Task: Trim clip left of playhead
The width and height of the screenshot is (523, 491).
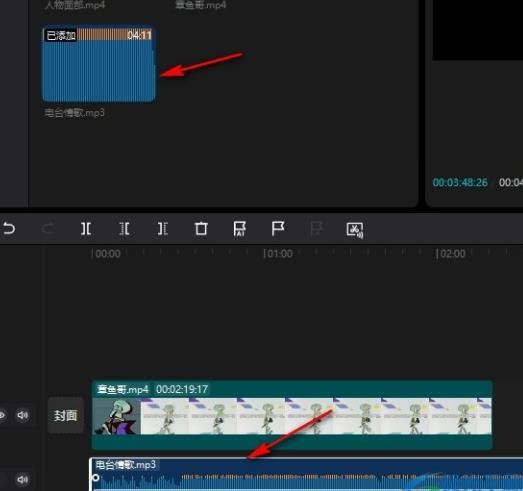Action: click(124, 229)
